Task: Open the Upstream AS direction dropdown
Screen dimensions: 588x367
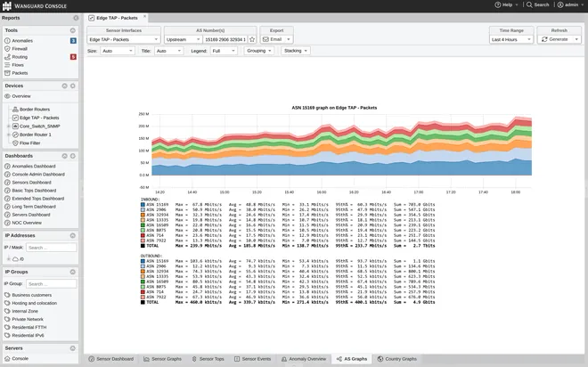Action: (x=184, y=39)
